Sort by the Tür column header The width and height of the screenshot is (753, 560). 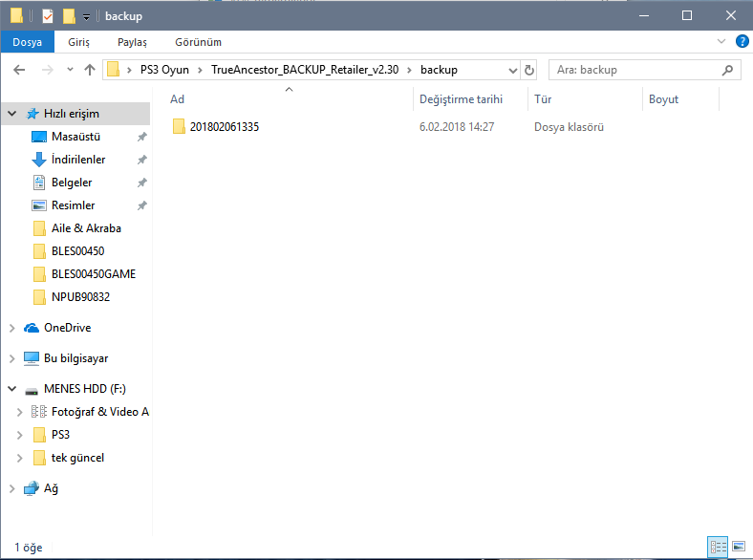pos(585,99)
